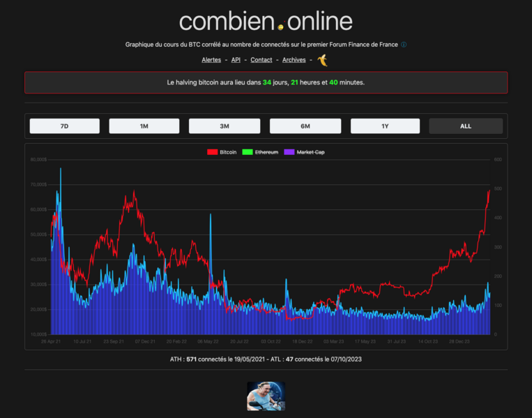
Task: Click the 14 Oct 23 x-axis label
Action: point(428,342)
